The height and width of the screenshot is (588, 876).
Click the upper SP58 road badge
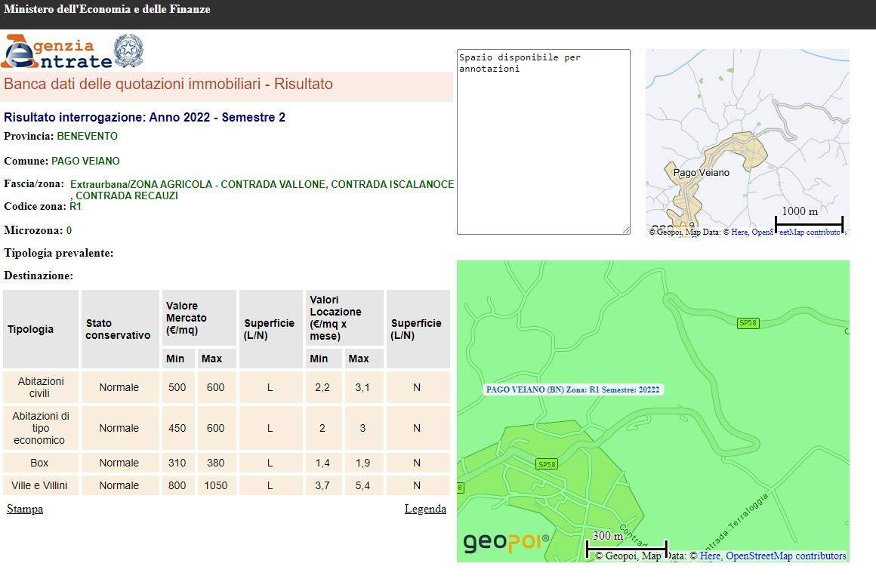(748, 323)
